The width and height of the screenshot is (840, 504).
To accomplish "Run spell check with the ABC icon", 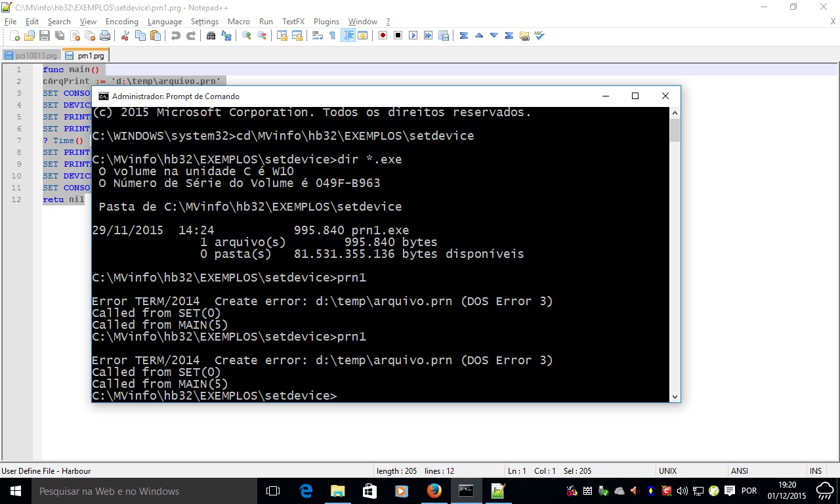I will tap(539, 35).
